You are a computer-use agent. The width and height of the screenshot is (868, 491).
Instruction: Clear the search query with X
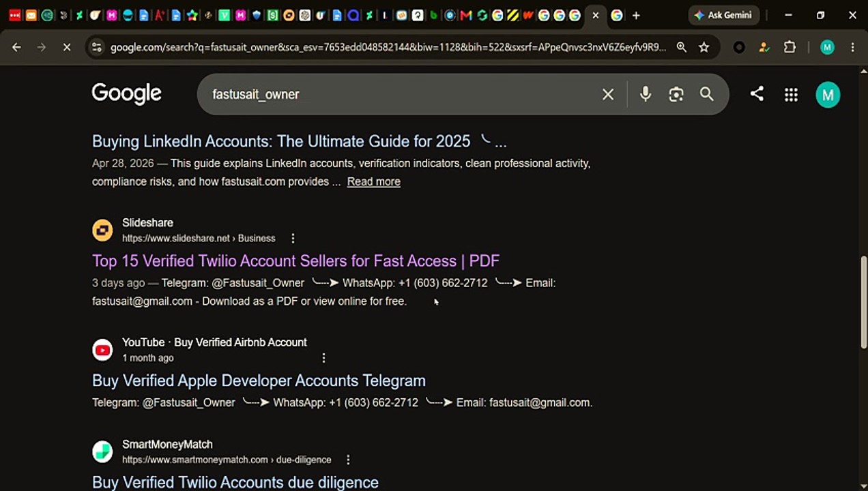[608, 94]
